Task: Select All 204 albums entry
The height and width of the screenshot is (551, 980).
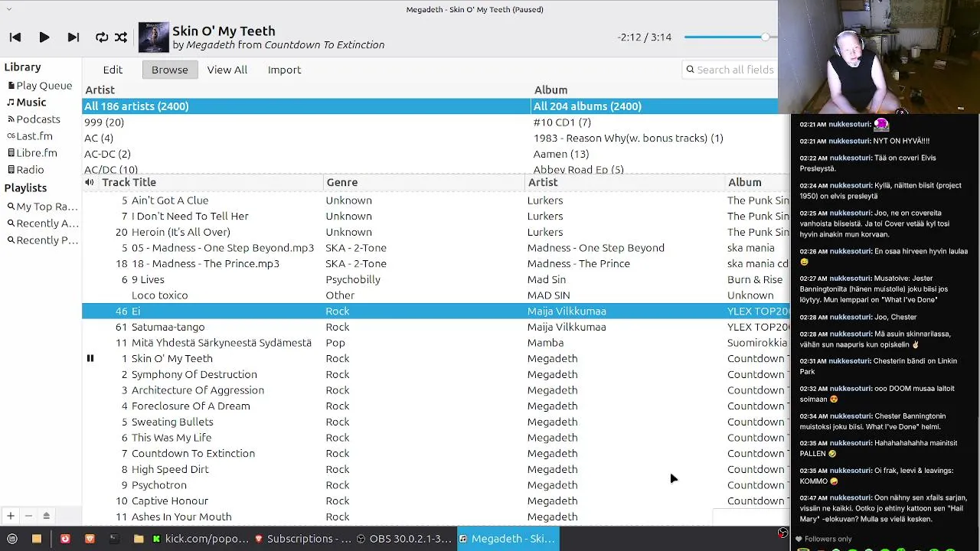Action: click(655, 106)
